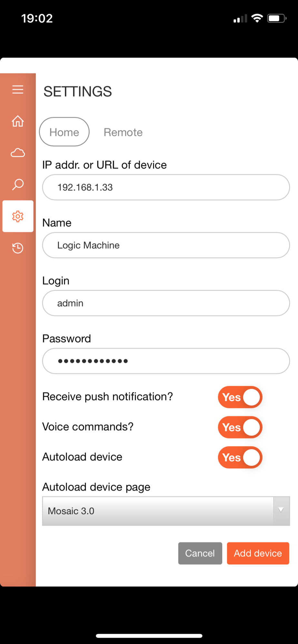Open the hamburger menu in sidebar

coord(18,90)
